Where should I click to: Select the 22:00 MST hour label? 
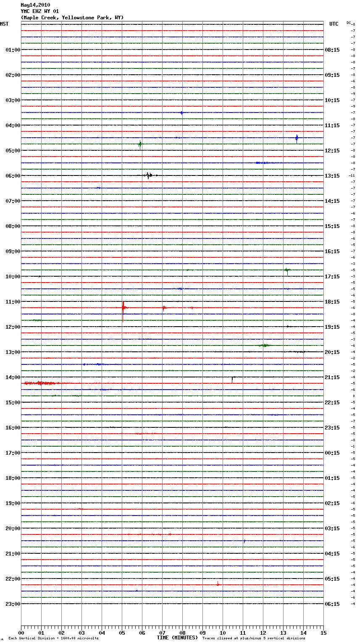click(x=13, y=579)
